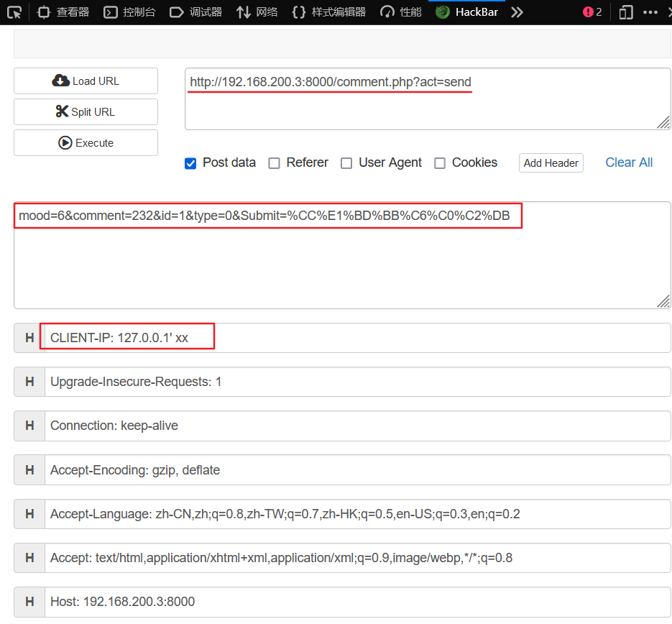Open the DevTools three-dot menu
Image resolution: width=672 pixels, height=624 pixels.
[x=649, y=12]
